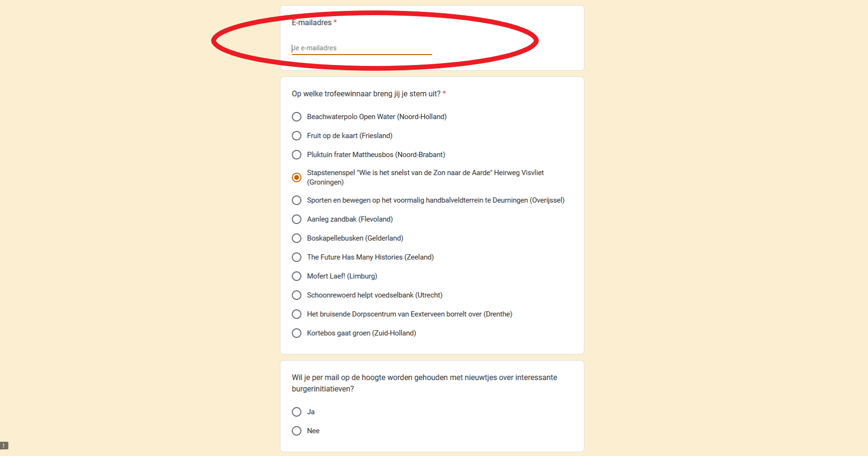Screen dimensions: 868x456
Task: Click the selected Stapstenenspel (Groningen) radio button
Action: click(296, 177)
